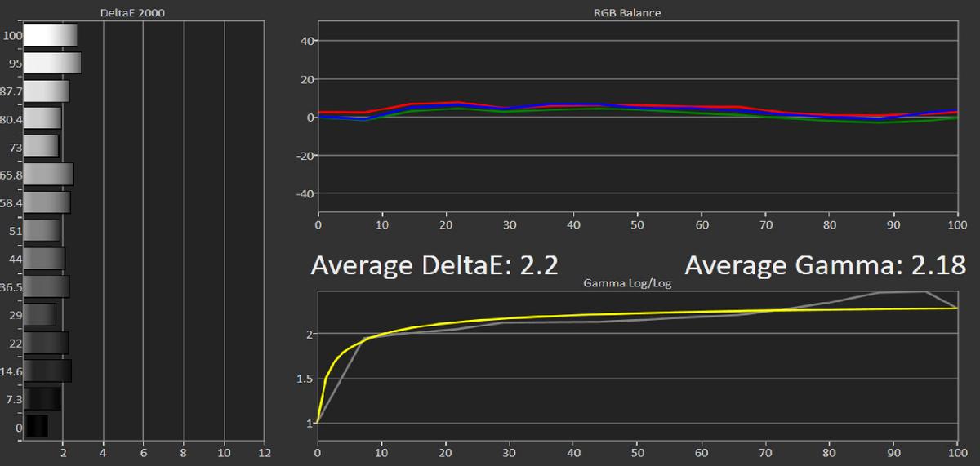This screenshot has height=466, width=980.
Task: Click the DeltaE bar at level 51
Action: (42, 230)
